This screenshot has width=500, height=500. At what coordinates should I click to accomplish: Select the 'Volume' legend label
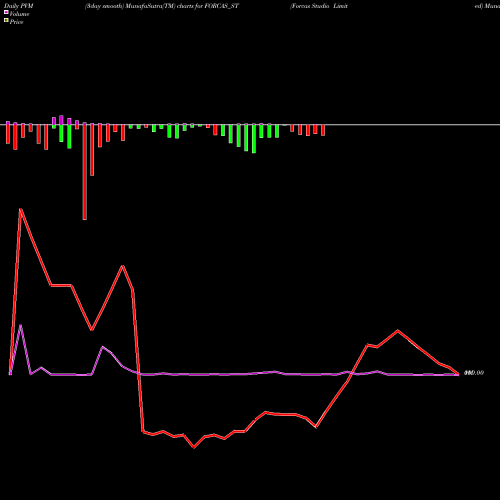(x=19, y=14)
